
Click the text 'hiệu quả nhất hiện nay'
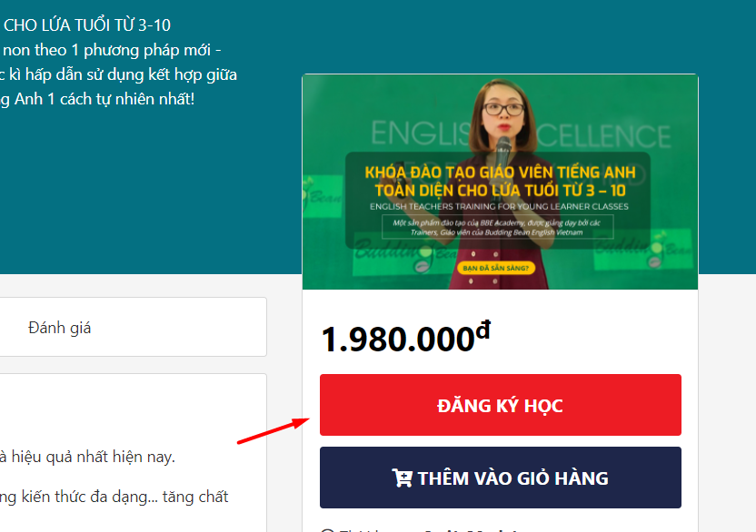coord(93,457)
